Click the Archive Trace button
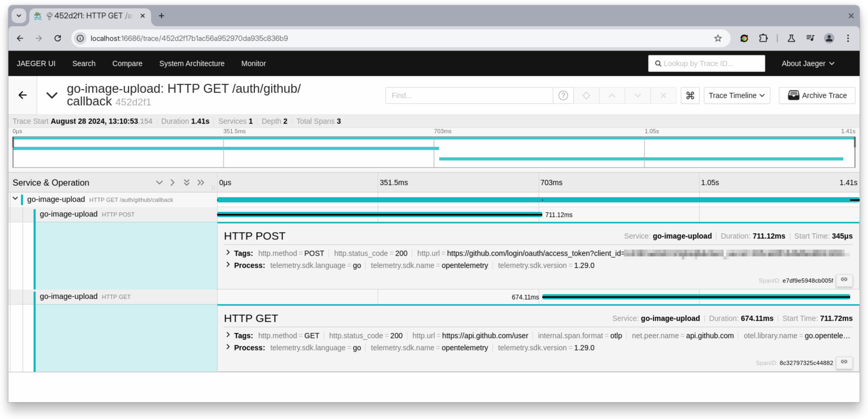Image resolution: width=868 pixels, height=419 pixels. 817,95
